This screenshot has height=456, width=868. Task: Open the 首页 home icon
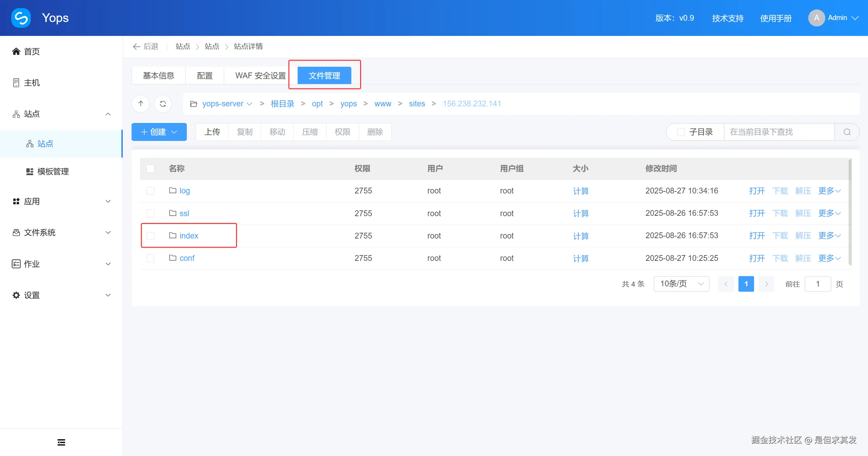(x=16, y=51)
